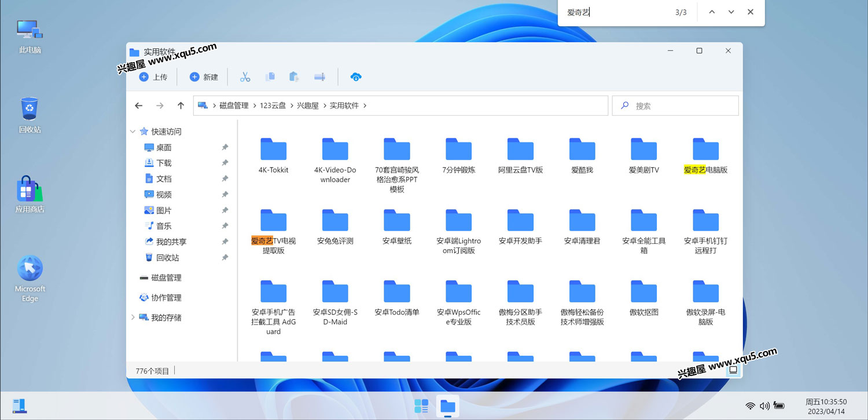The height and width of the screenshot is (420, 868).
Task: Click the copy icon in toolbar
Action: point(270,77)
